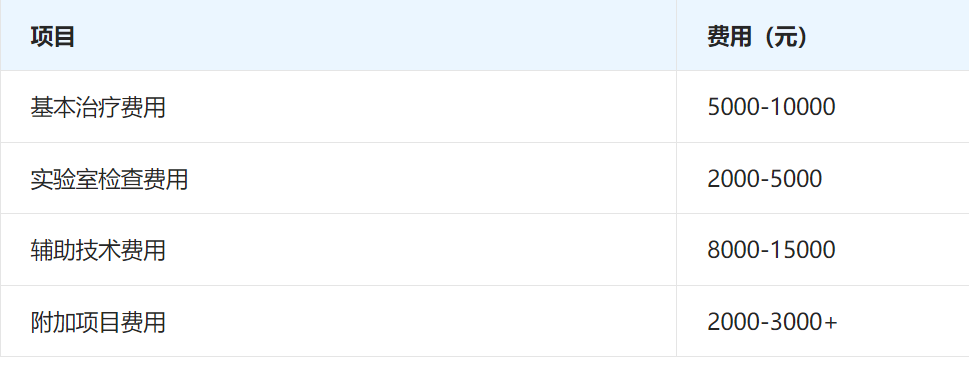Select the 2000-3000+ cost cell
This screenshot has width=969, height=369.
823,321
